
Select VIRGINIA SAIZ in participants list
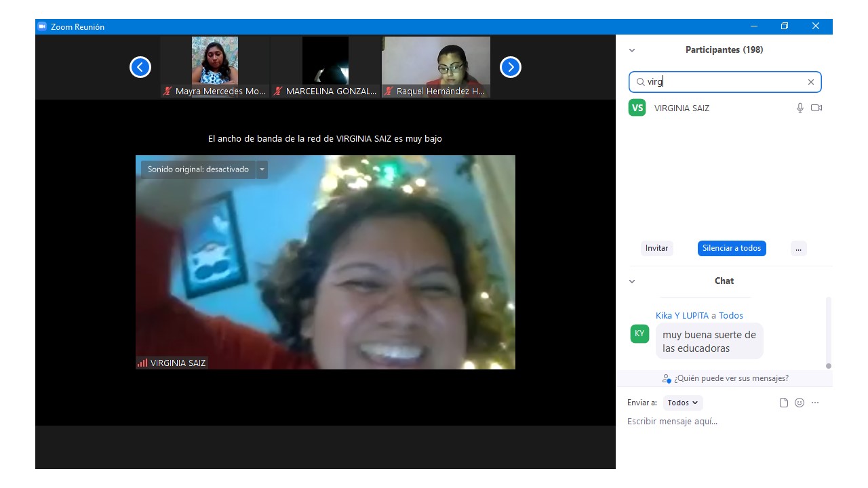(x=724, y=108)
